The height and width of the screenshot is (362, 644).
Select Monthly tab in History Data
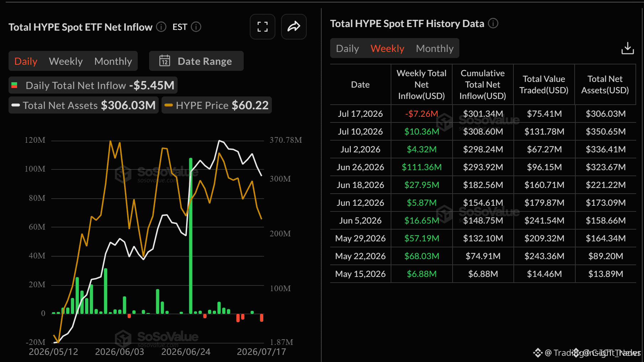pos(435,48)
